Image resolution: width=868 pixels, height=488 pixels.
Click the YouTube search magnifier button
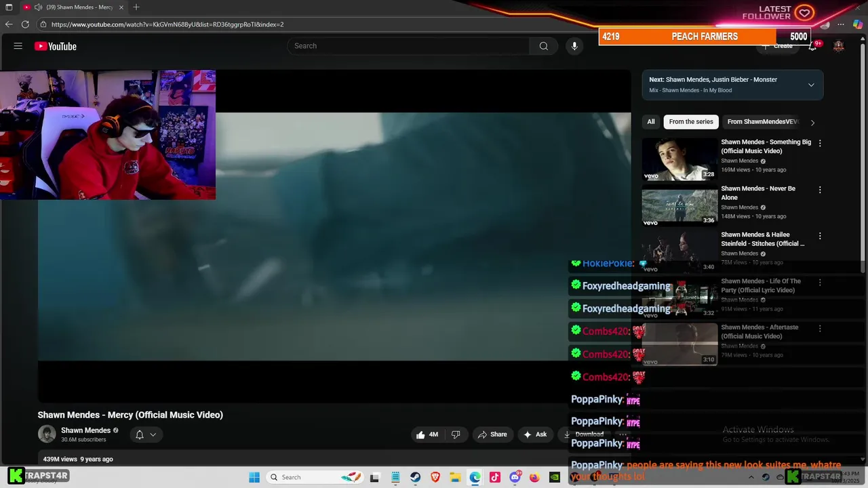pos(543,46)
